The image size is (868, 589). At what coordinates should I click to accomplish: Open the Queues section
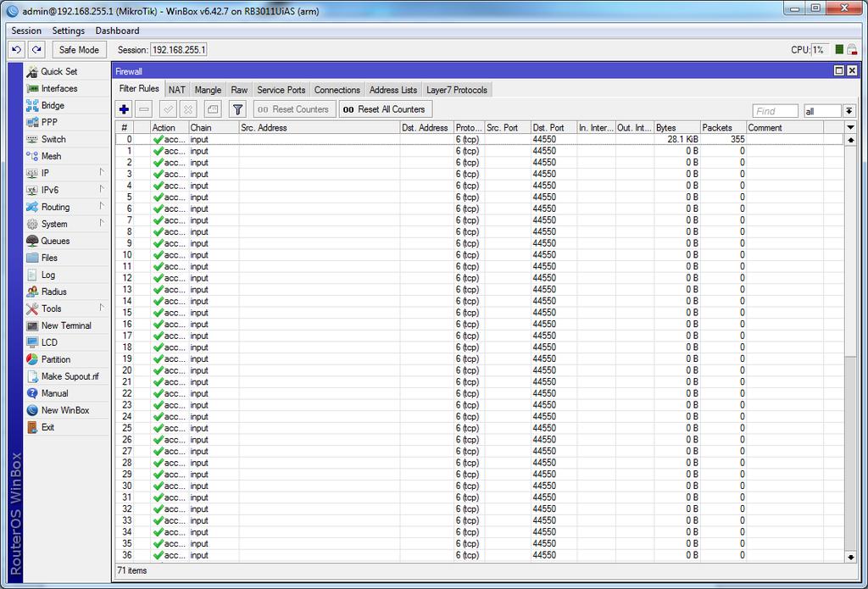[x=55, y=241]
